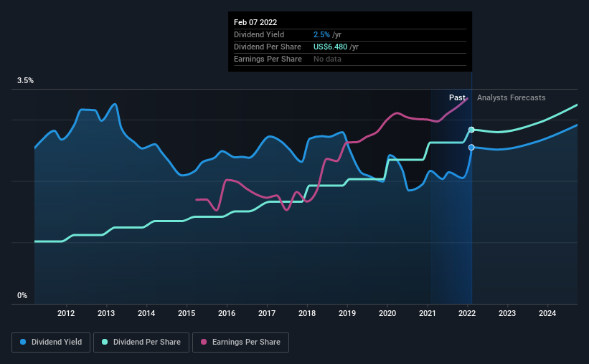Select the teal data point marker at 2022
Viewport: 589px width, 364px height.
pyautogui.click(x=471, y=130)
